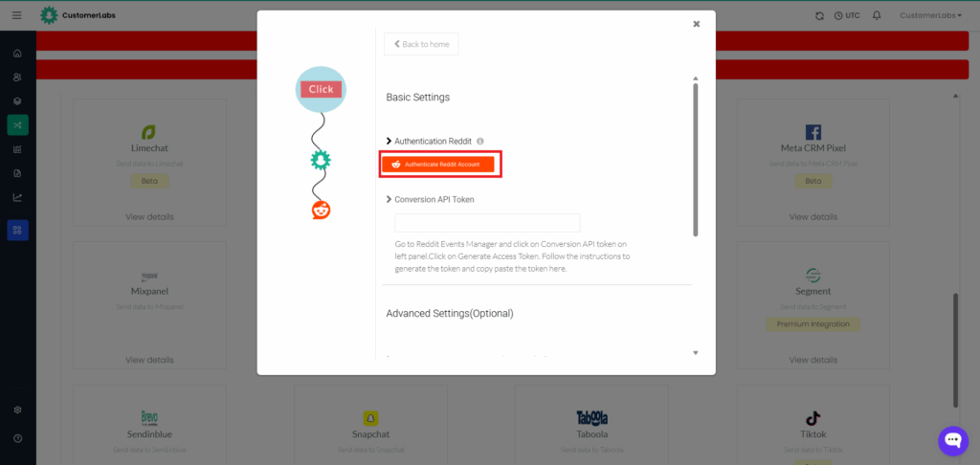
Task: Click modal scrollbar down arrow
Action: tap(696, 353)
